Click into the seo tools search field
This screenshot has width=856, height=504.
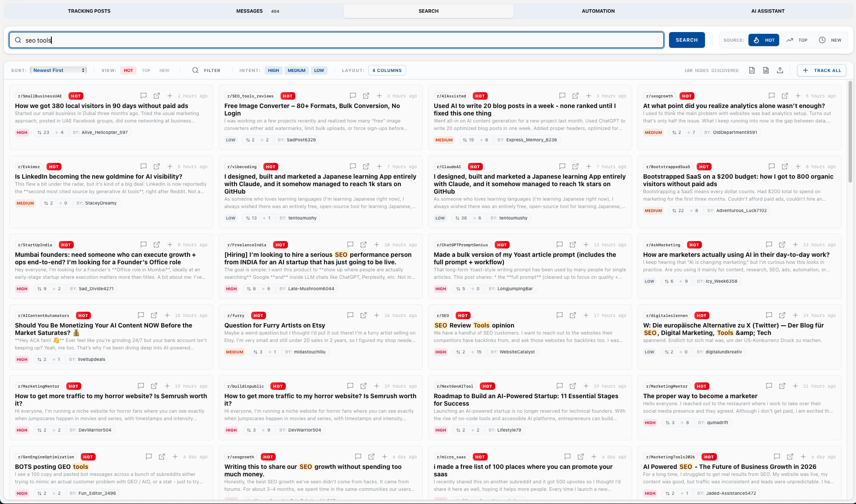tap(336, 40)
